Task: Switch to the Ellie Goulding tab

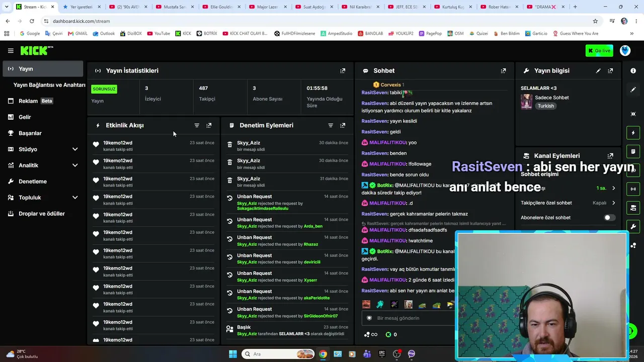Action: [220, 7]
